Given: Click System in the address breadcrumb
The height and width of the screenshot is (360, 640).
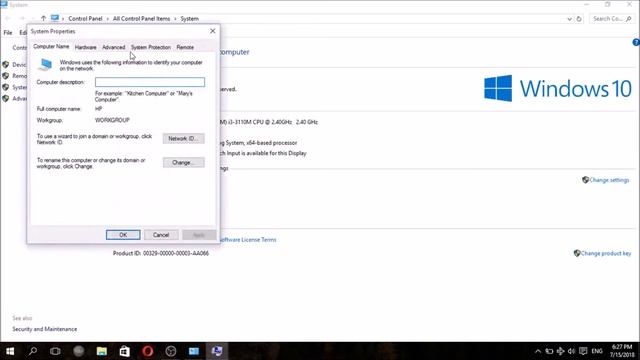Looking at the screenshot, I should tap(189, 19).
